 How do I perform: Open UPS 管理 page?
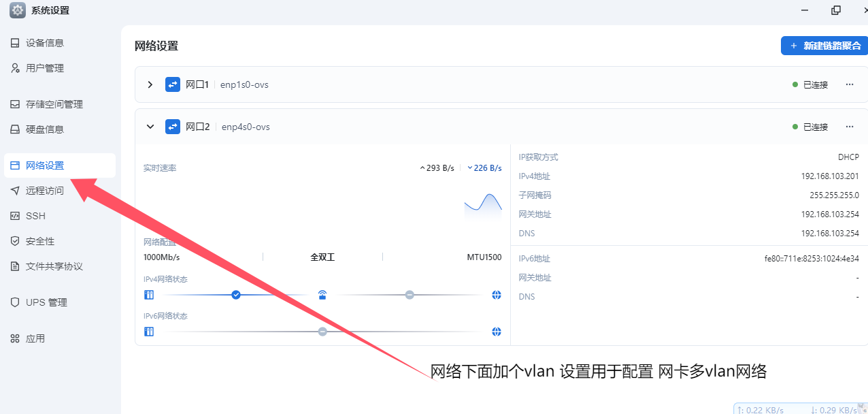click(x=60, y=302)
